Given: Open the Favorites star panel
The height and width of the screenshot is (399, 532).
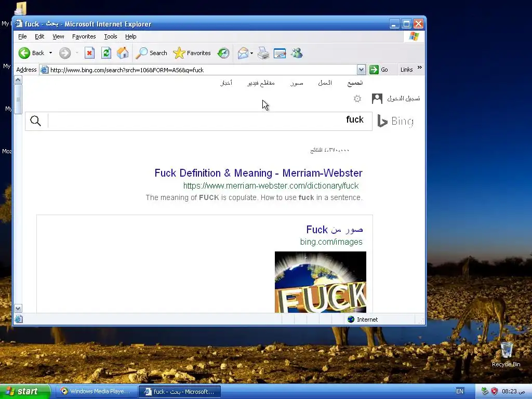Looking at the screenshot, I should coord(192,53).
